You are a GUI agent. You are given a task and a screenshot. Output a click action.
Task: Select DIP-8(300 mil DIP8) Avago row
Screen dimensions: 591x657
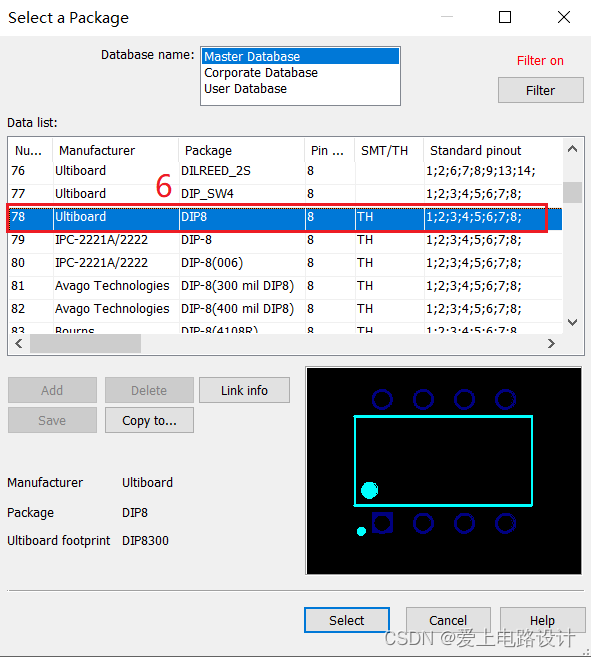[285, 286]
